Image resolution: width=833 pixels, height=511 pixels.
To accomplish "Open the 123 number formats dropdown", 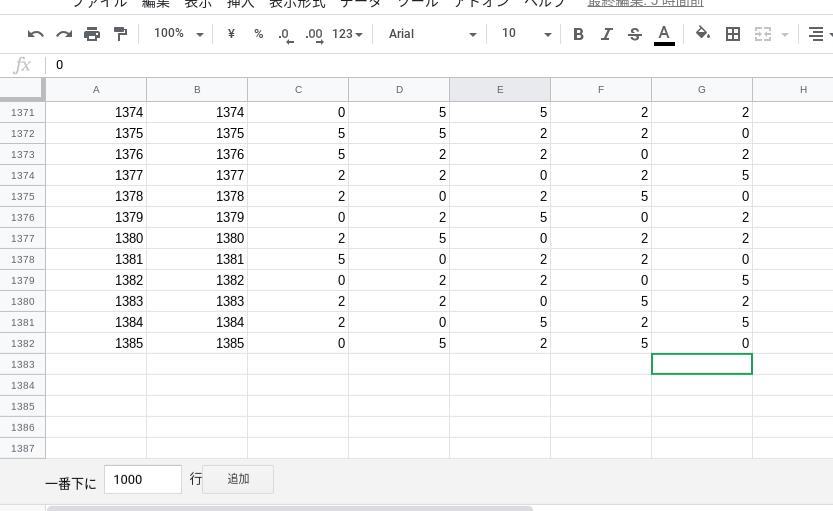I will [347, 34].
